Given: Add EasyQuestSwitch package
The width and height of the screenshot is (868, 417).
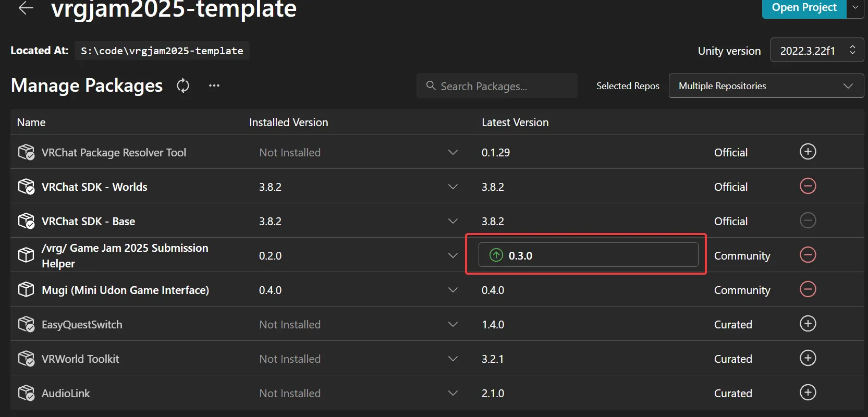Looking at the screenshot, I should 808,324.
